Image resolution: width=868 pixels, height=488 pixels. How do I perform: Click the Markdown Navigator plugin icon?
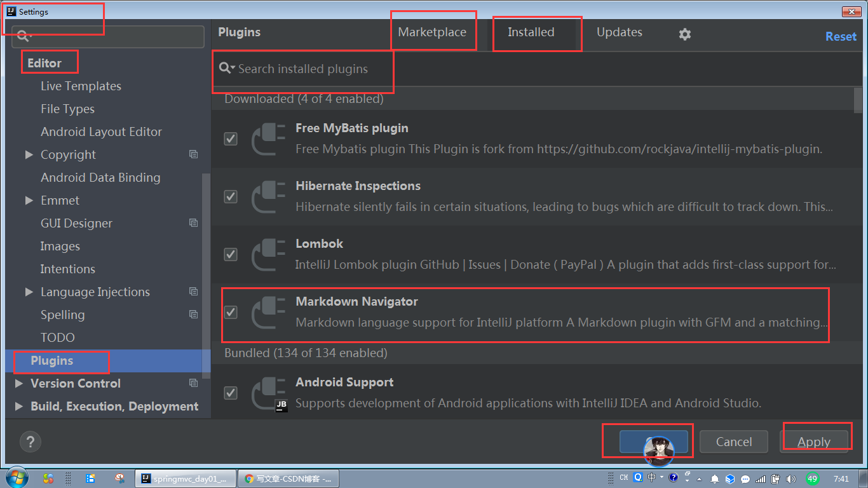(268, 312)
